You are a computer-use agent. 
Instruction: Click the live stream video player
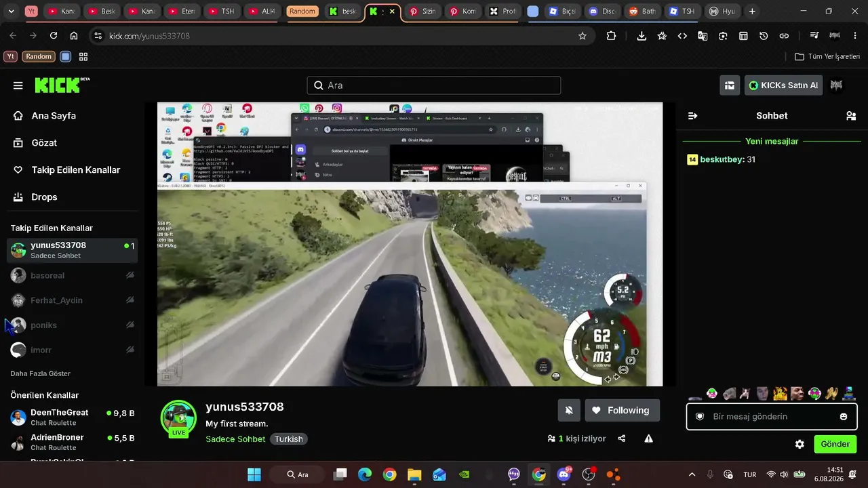click(410, 244)
